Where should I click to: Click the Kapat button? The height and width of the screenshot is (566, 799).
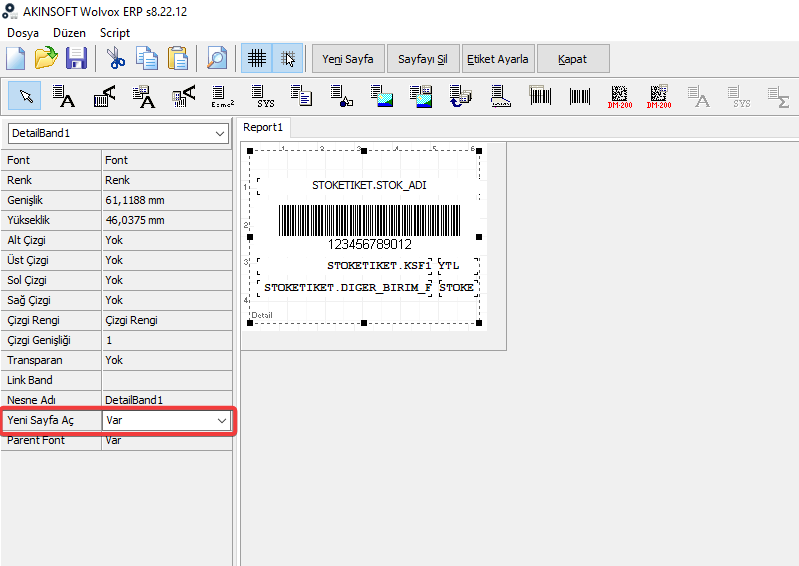point(573,59)
